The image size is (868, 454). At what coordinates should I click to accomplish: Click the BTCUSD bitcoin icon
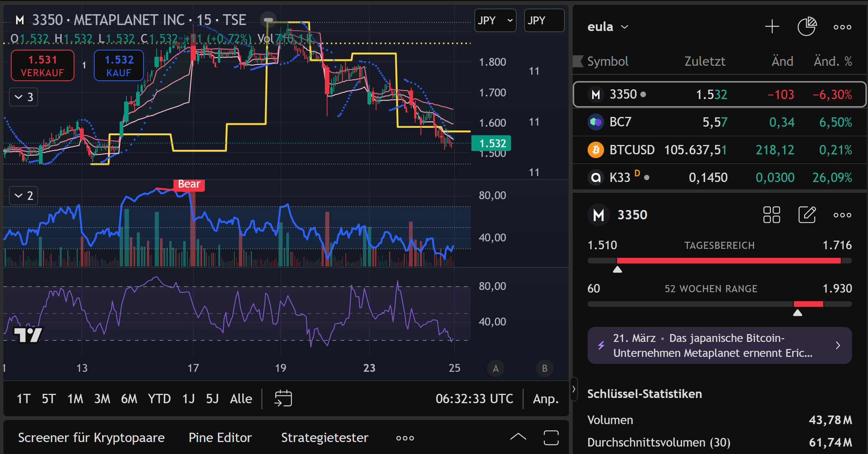[x=596, y=150]
